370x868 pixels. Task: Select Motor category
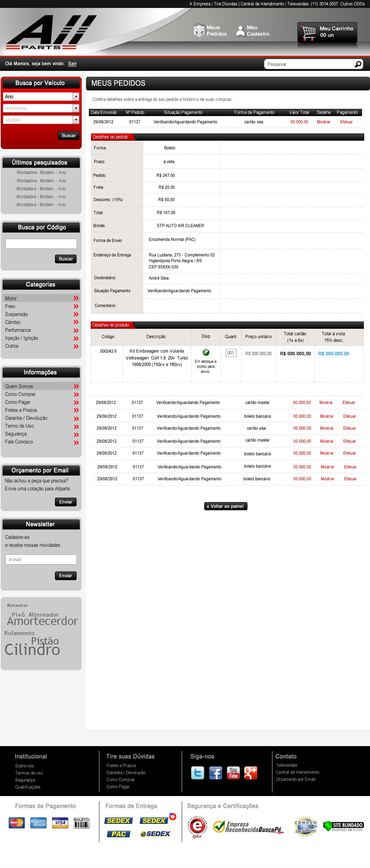[11, 298]
